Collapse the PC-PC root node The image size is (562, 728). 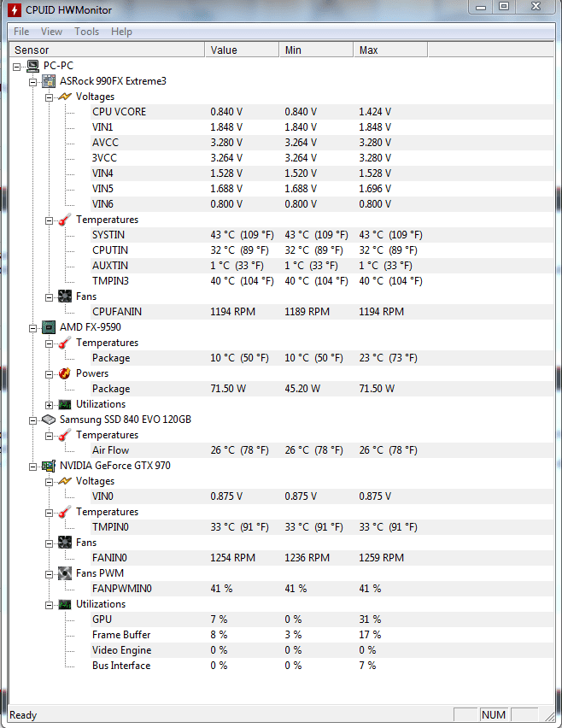click(x=17, y=67)
